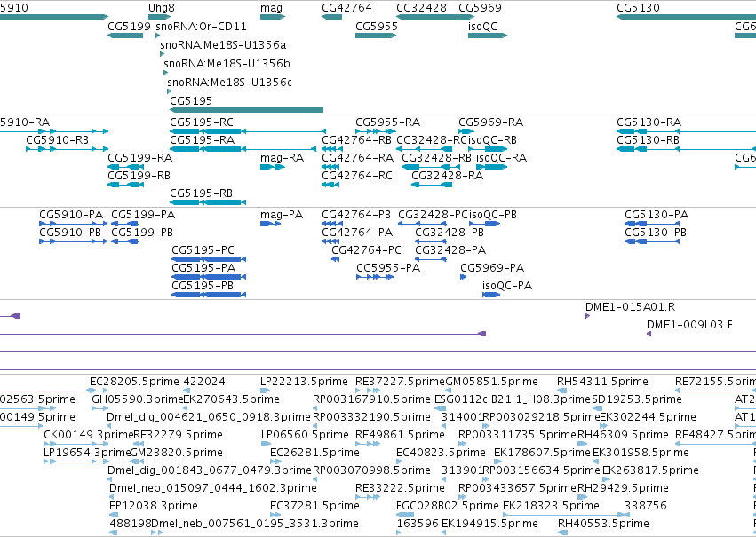The height and width of the screenshot is (537, 756).
Task: Click snoRNA:Me18S-U1356c feature label
Action: click(x=229, y=83)
